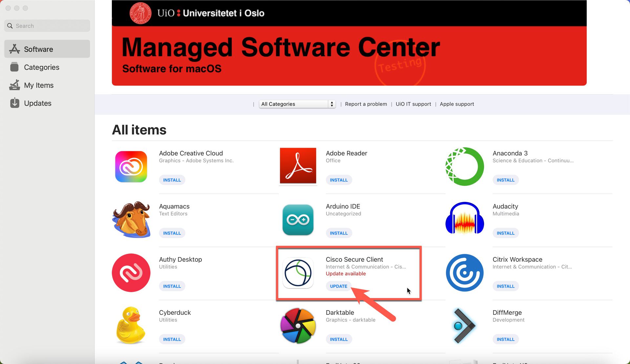The width and height of the screenshot is (630, 364).
Task: Open the All Categories dropdown
Action: pos(297,104)
